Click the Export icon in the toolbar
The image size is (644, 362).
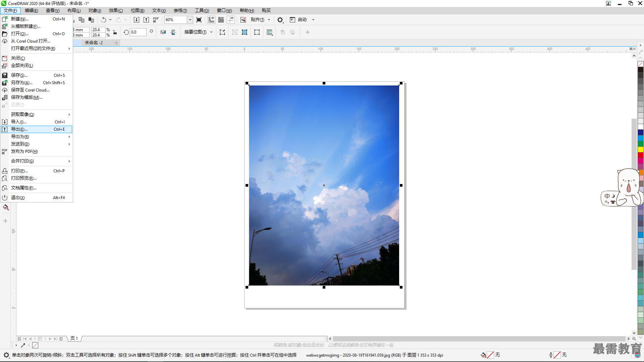[146, 20]
